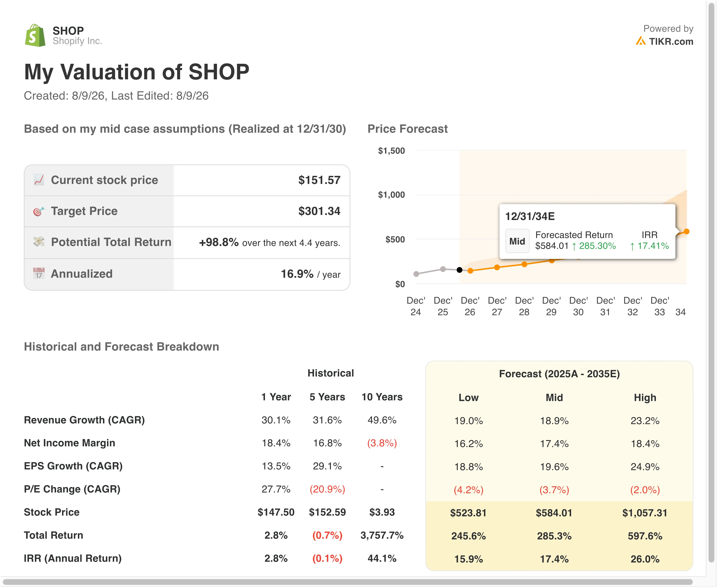Click the $301.34 target price value
The width and height of the screenshot is (717, 588).
tap(319, 211)
